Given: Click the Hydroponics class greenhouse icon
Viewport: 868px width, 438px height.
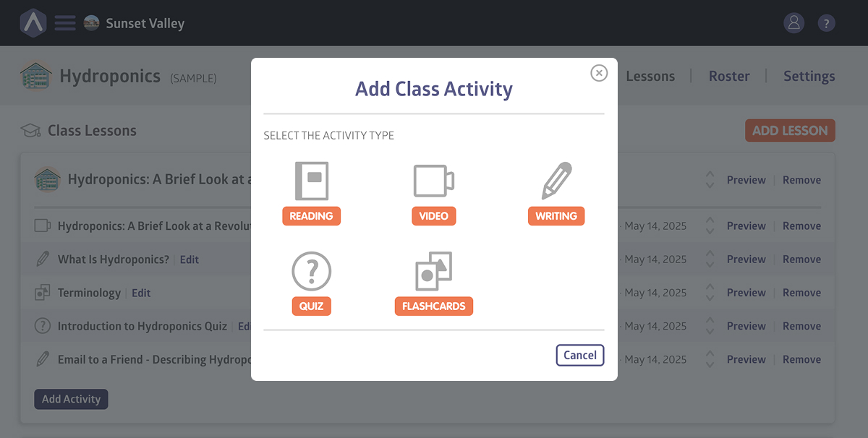Looking at the screenshot, I should [35, 75].
